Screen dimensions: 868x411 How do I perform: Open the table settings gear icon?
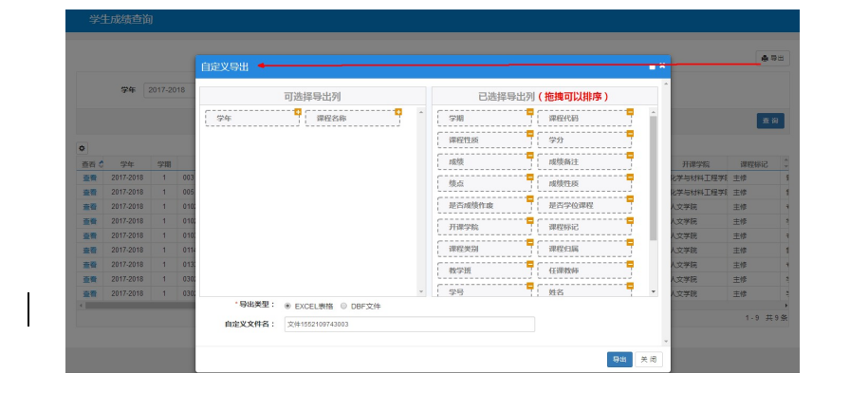tap(83, 148)
